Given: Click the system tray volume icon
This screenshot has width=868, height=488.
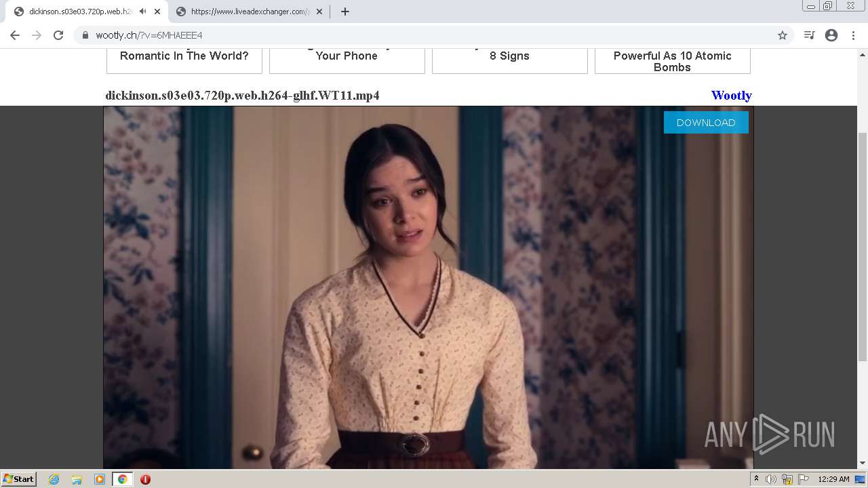Looking at the screenshot, I should [x=770, y=479].
